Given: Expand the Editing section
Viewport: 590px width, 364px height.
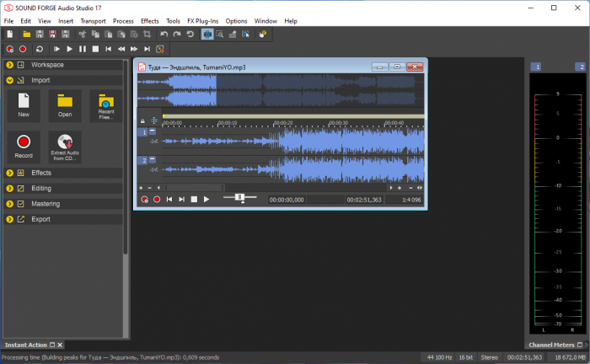Looking at the screenshot, I should (x=10, y=189).
